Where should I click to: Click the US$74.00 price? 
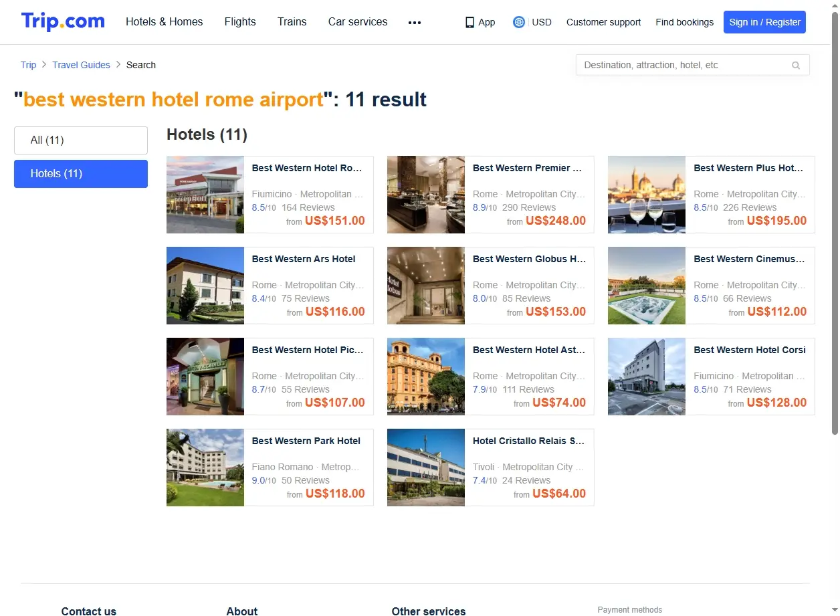coord(559,403)
